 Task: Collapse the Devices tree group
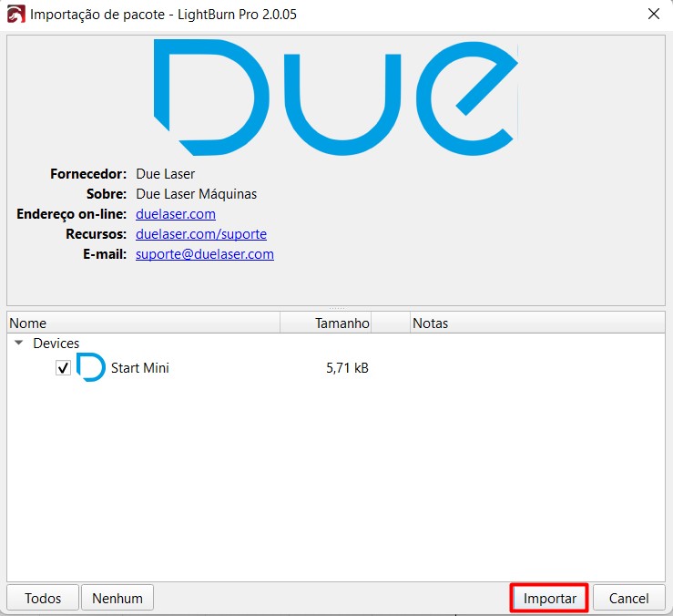click(18, 343)
